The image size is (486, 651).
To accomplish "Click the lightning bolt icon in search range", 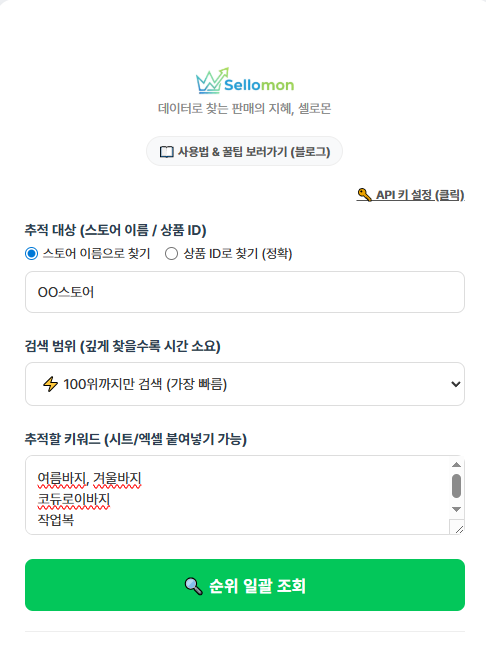I will click(50, 384).
